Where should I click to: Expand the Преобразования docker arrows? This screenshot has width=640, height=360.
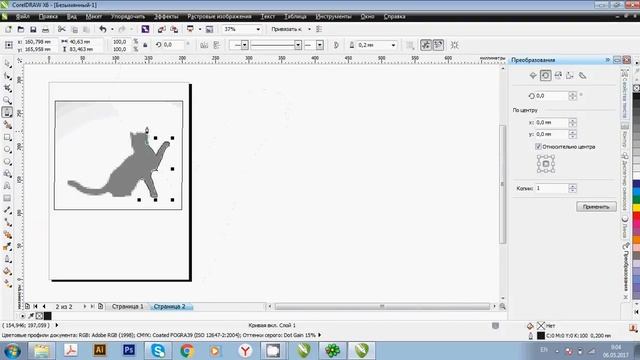(607, 60)
